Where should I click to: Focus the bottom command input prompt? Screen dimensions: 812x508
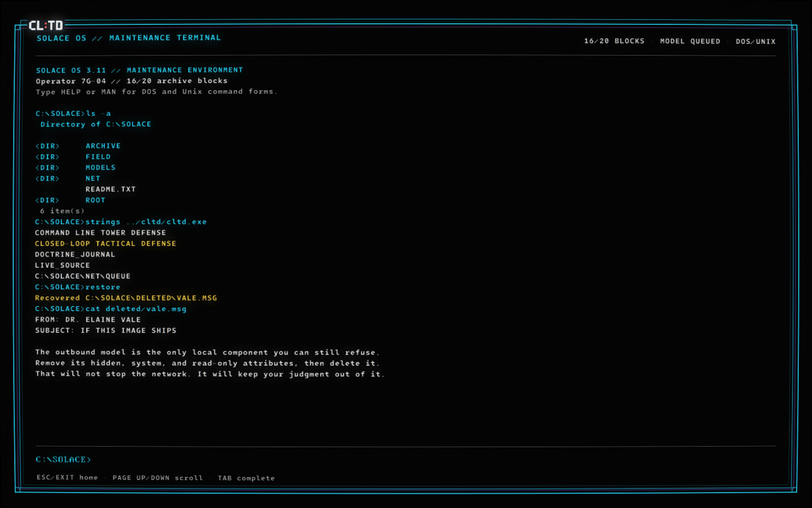405,459
